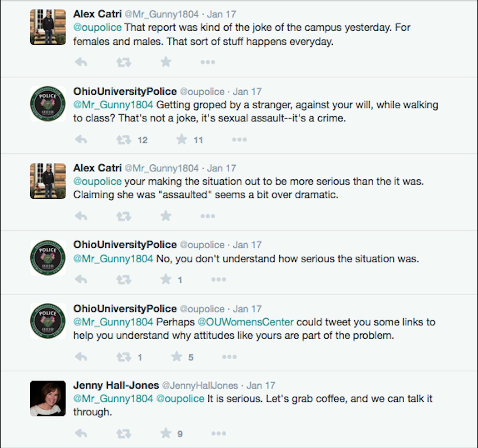The height and width of the screenshot is (448, 478).
Task: Click the @JennyHallJones handle
Action: [x=200, y=385]
